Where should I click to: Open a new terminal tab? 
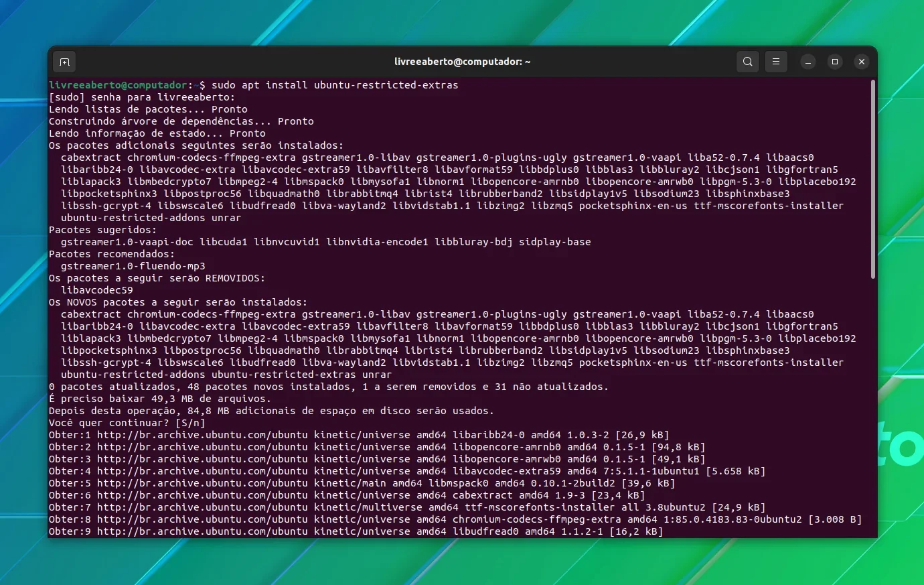pos(64,62)
